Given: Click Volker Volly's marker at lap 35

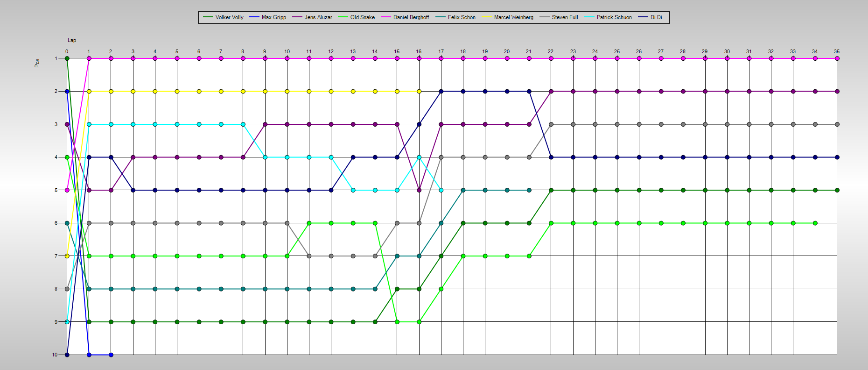Looking at the screenshot, I should click(x=837, y=190).
